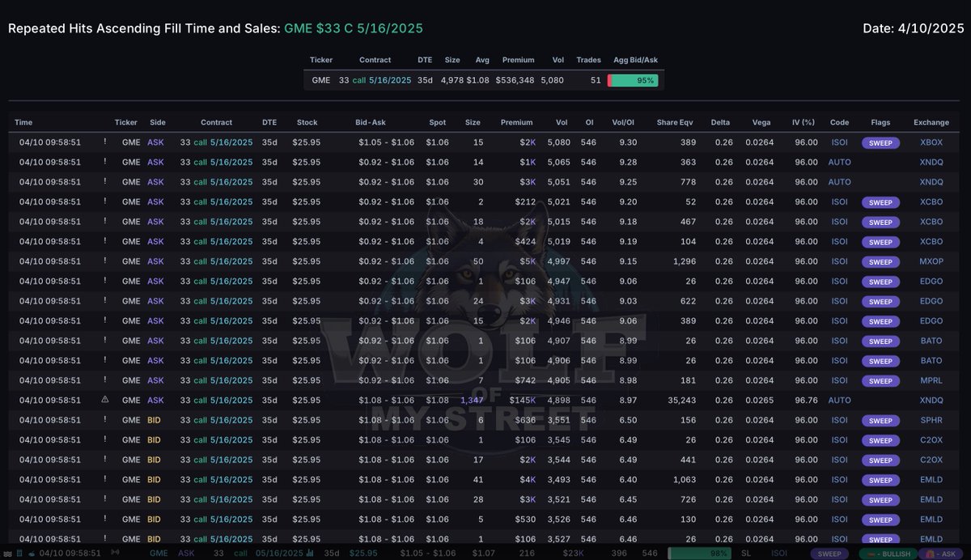Click the alert icon in the 4,947 volume row
971x560 pixels.
104,281
